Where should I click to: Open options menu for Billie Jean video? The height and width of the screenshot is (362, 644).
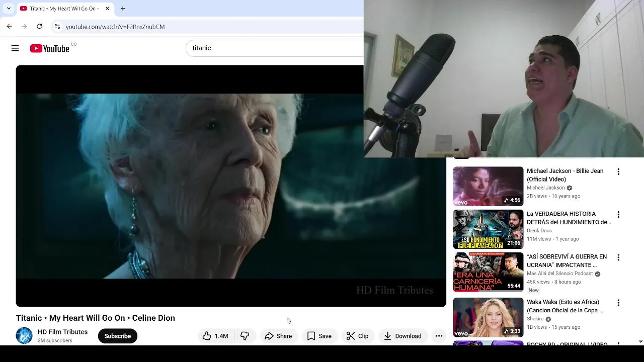(x=618, y=172)
